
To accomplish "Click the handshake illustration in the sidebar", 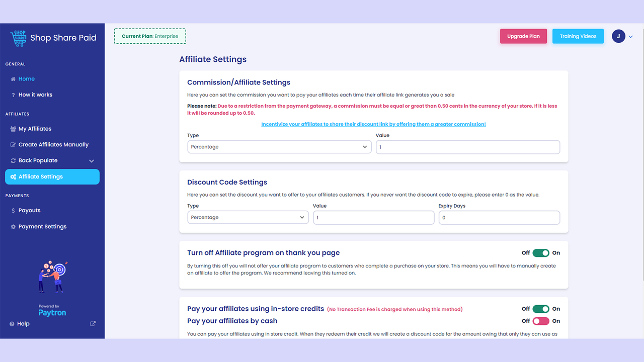I will (x=52, y=277).
